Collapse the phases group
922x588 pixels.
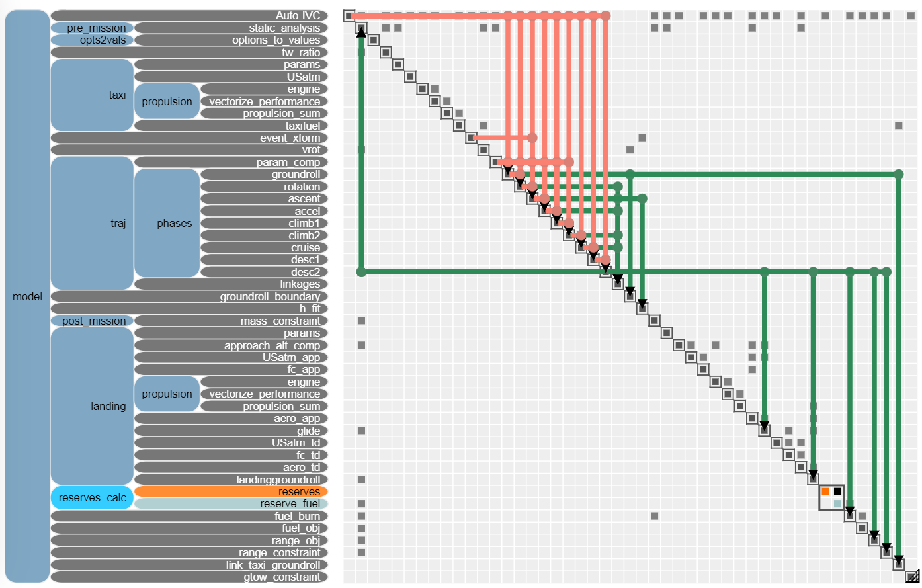167,223
